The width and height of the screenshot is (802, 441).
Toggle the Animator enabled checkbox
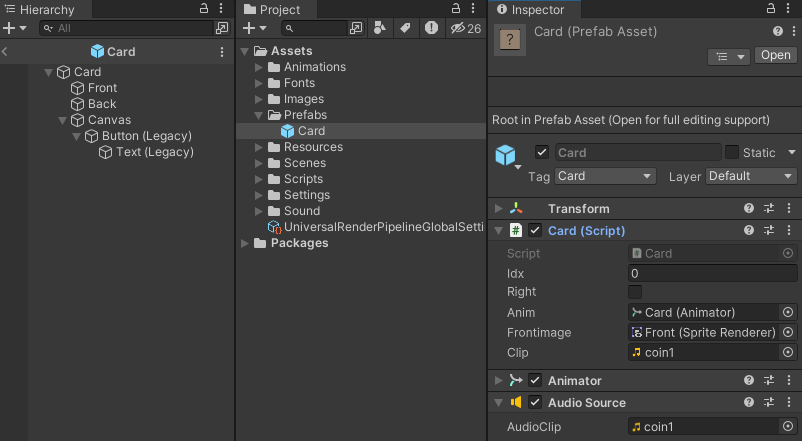click(535, 381)
